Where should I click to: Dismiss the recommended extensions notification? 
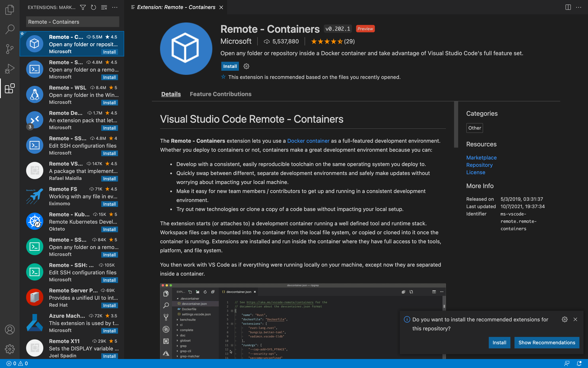point(575,319)
